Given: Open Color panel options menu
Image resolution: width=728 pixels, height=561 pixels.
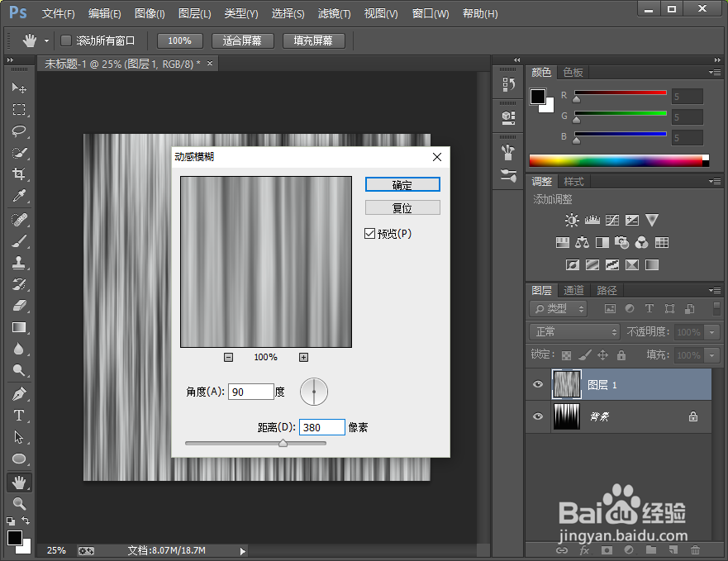Looking at the screenshot, I should [x=715, y=73].
